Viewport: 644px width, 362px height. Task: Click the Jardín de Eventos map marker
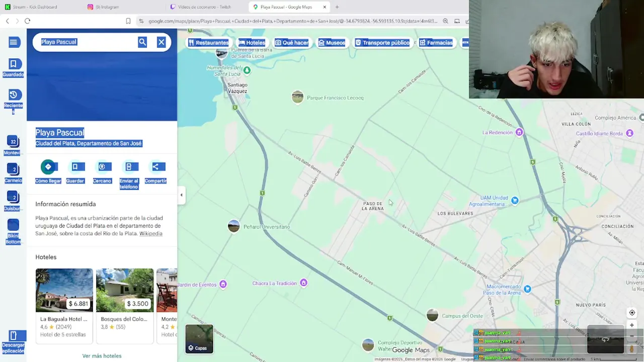[x=223, y=285]
